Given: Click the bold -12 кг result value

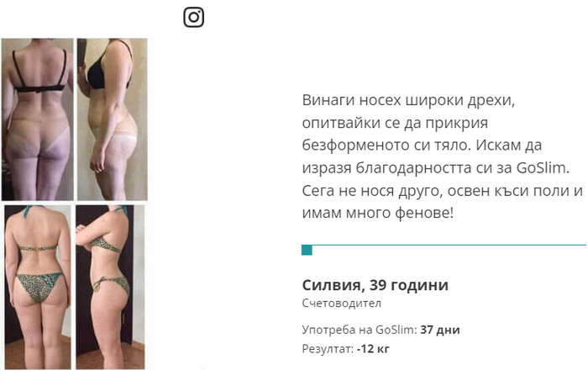Looking at the screenshot, I should [373, 349].
